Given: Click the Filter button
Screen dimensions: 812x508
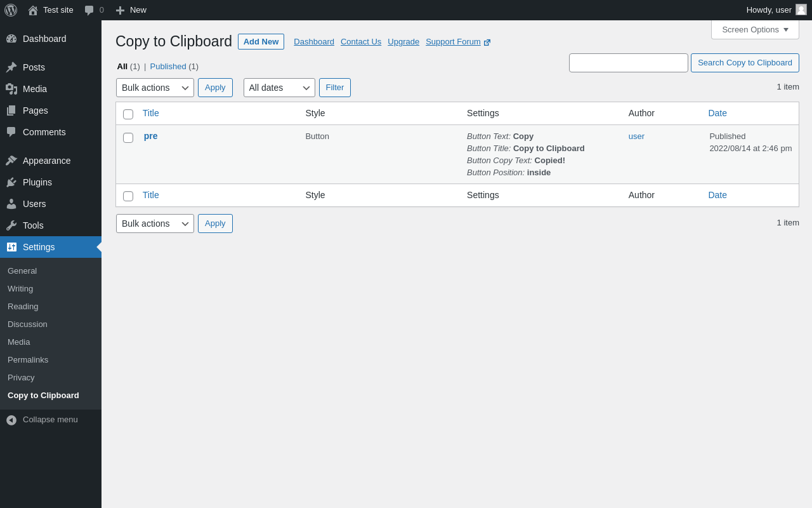Looking at the screenshot, I should coord(335,88).
